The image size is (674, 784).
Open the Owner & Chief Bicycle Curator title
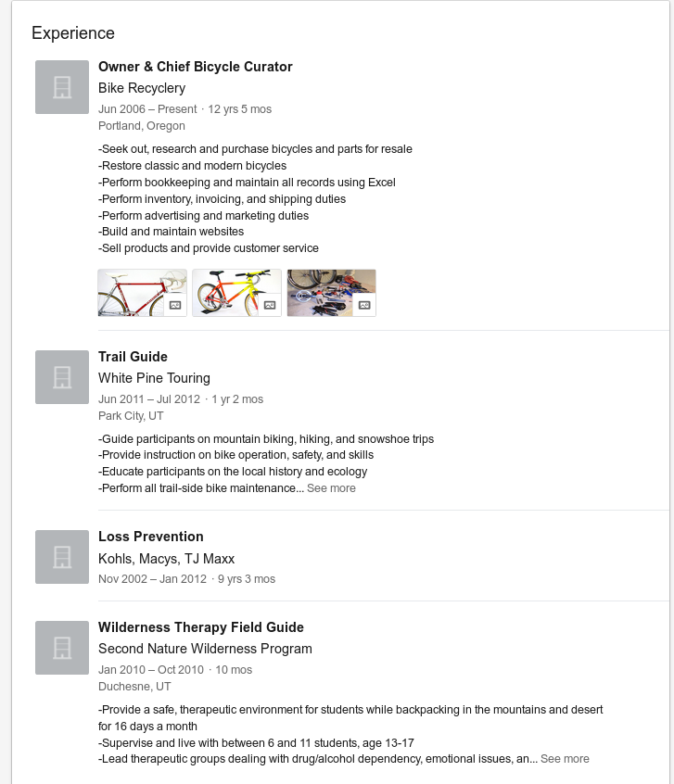pos(195,67)
